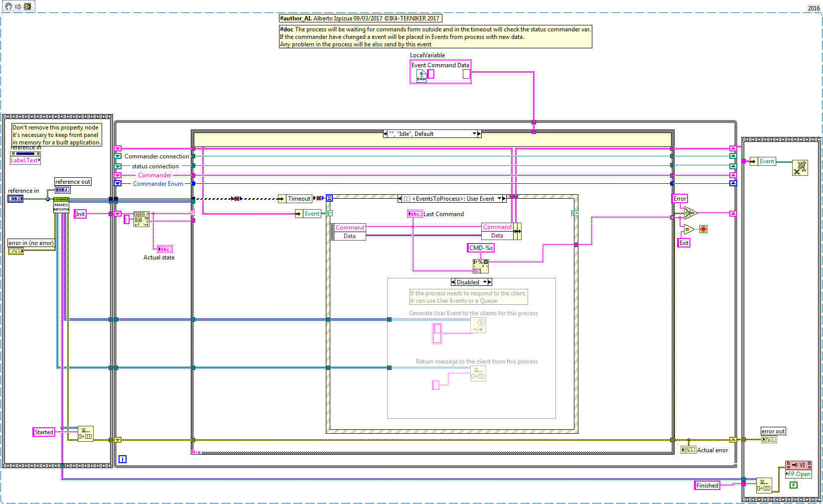This screenshot has width=823, height=504.
Task: Open the EventsToProcess User Event case dropdown
Action: [x=499, y=198]
